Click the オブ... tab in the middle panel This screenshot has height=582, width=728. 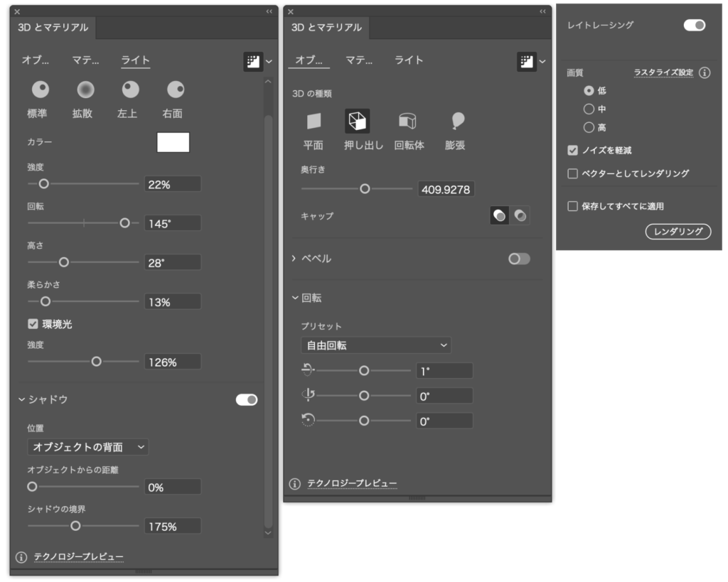[309, 60]
